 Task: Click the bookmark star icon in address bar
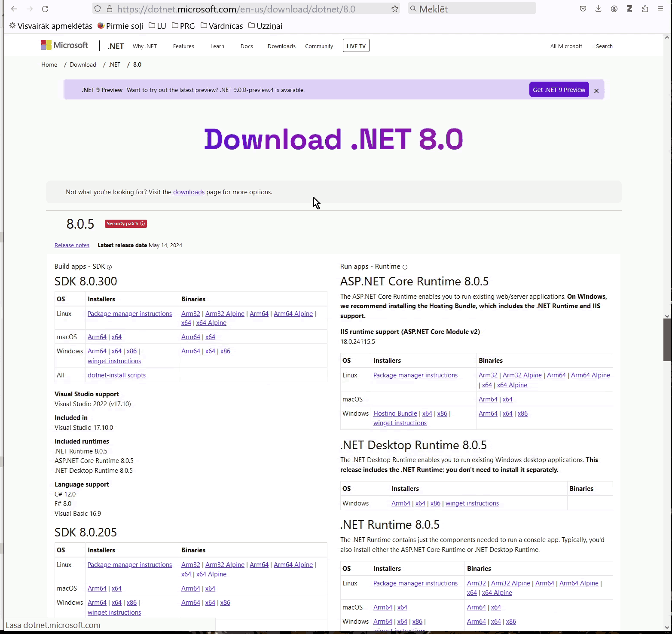394,9
